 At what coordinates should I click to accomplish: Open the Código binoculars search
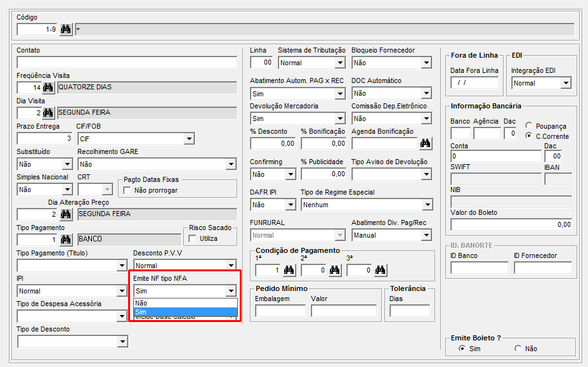66,29
